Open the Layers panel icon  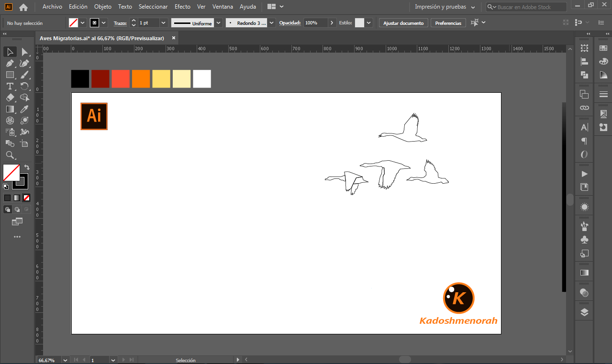584,312
